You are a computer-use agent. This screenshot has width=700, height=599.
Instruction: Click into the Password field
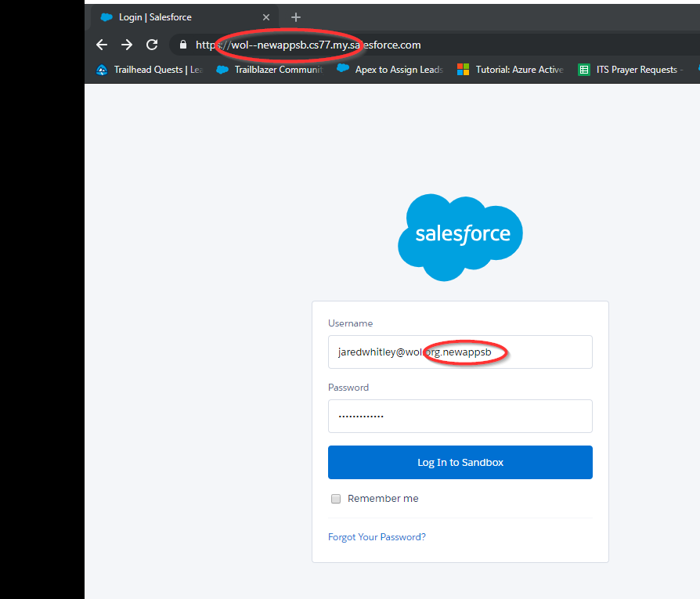pos(460,416)
